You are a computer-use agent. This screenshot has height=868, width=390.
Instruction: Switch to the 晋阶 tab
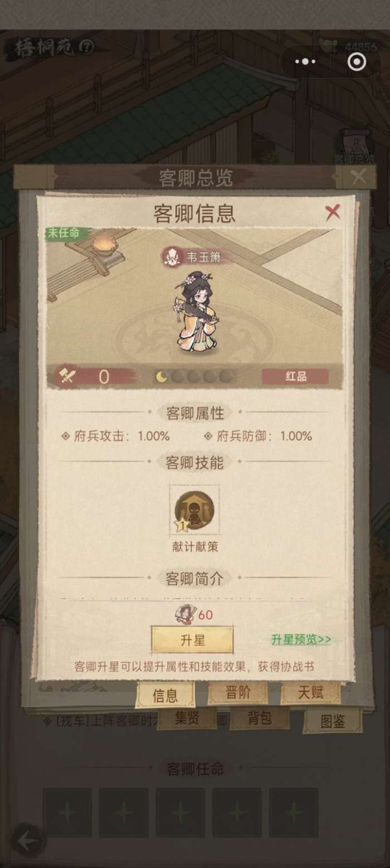pyautogui.click(x=238, y=692)
